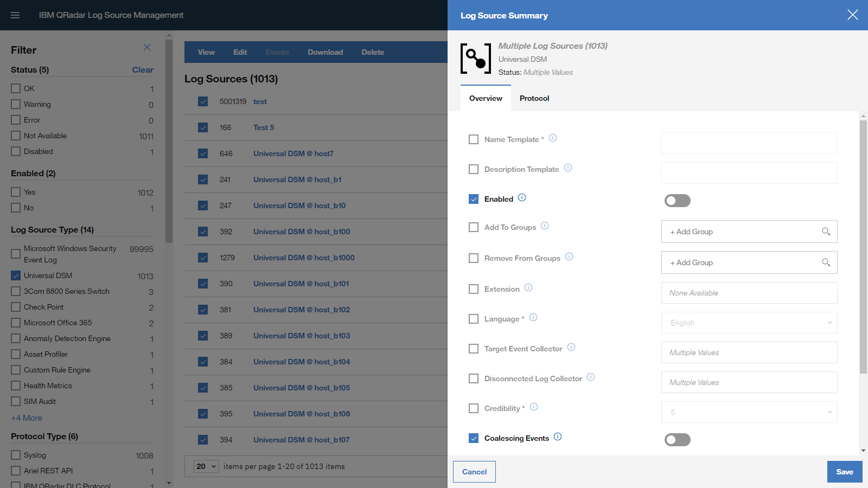Click the Description Template input field

749,173
